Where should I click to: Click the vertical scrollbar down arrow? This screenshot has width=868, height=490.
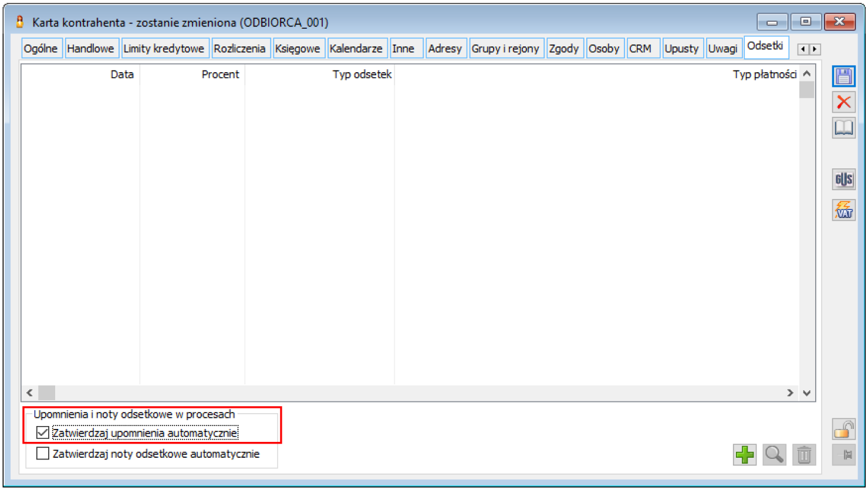tap(807, 393)
